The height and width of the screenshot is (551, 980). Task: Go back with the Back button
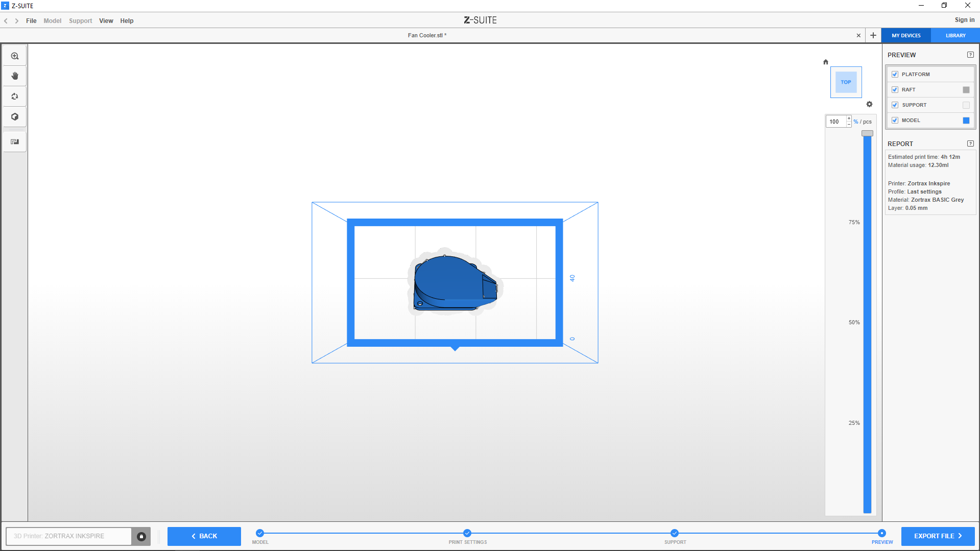pyautogui.click(x=204, y=536)
